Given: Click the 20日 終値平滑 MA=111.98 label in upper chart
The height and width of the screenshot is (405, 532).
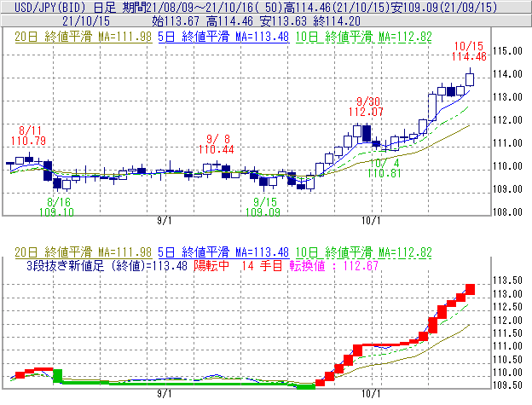Looking at the screenshot, I should tap(84, 37).
